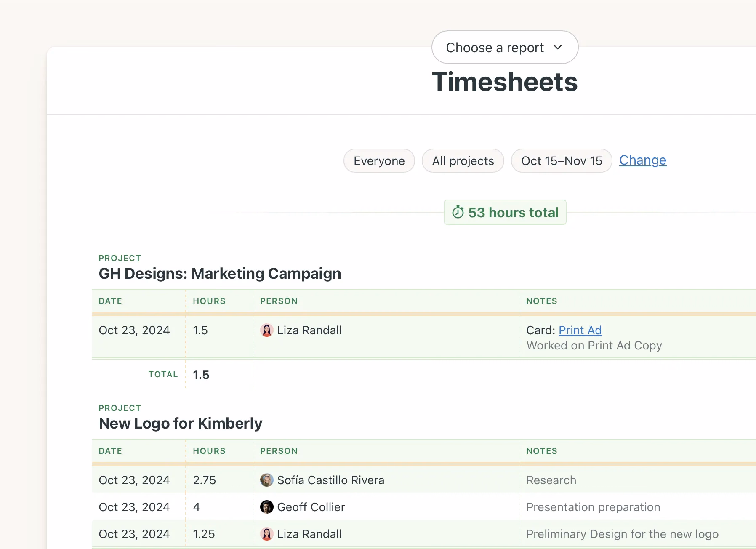This screenshot has width=756, height=549.
Task: Click Liza Randall's avatar in Marketing Campaign row
Action: click(267, 330)
